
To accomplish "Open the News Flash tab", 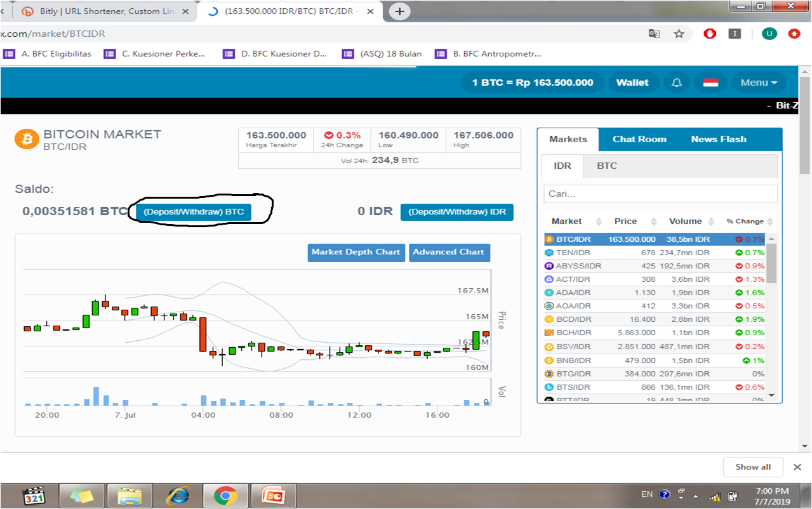I will tap(719, 139).
